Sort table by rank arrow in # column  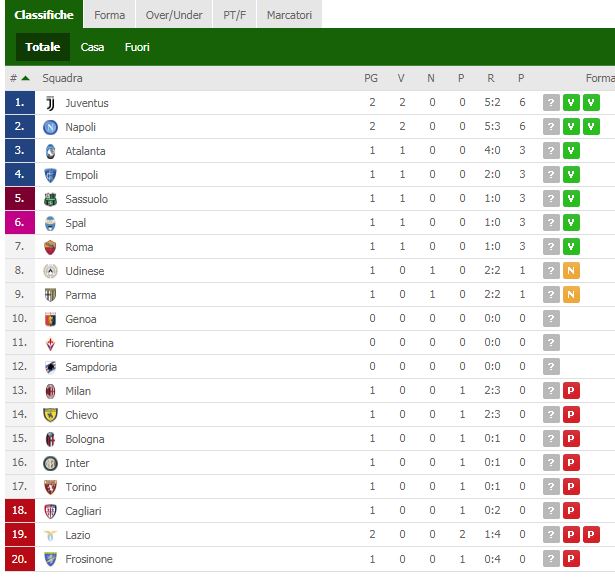25,78
